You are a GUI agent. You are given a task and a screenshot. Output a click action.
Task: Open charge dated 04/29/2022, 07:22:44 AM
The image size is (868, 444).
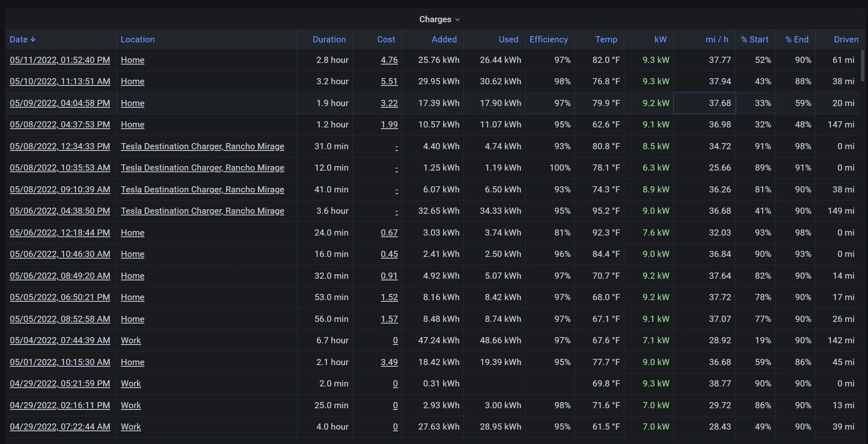pos(60,427)
